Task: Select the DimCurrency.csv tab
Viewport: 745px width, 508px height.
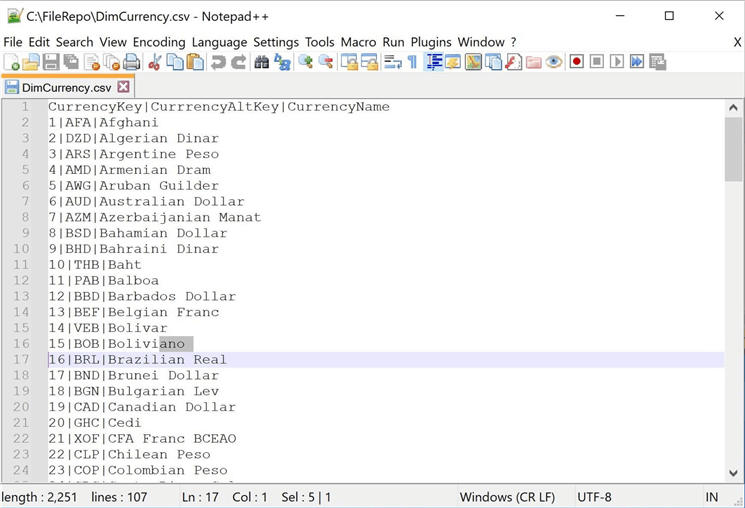Action: coord(66,87)
